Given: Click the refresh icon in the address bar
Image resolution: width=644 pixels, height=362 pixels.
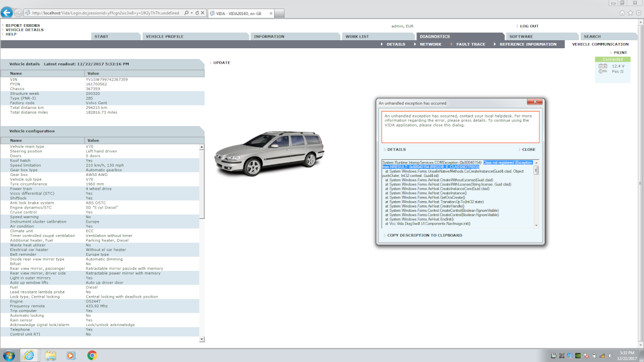Looking at the screenshot, I should (197, 12).
